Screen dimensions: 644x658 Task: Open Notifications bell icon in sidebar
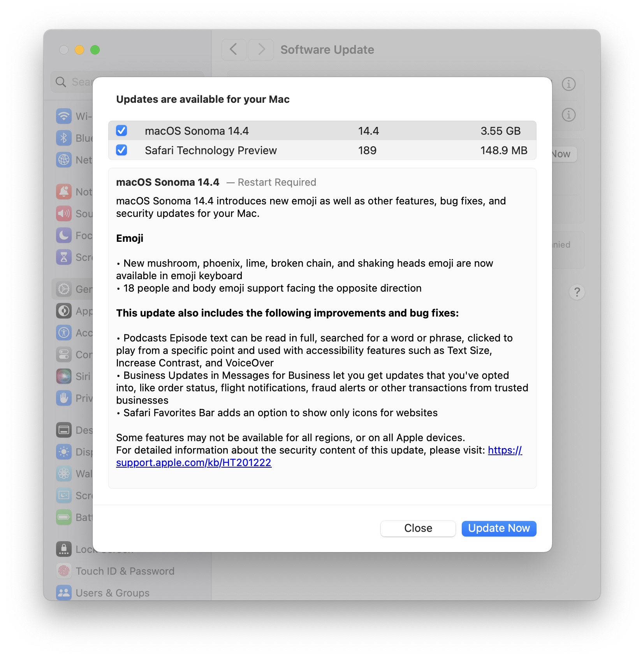coord(64,192)
